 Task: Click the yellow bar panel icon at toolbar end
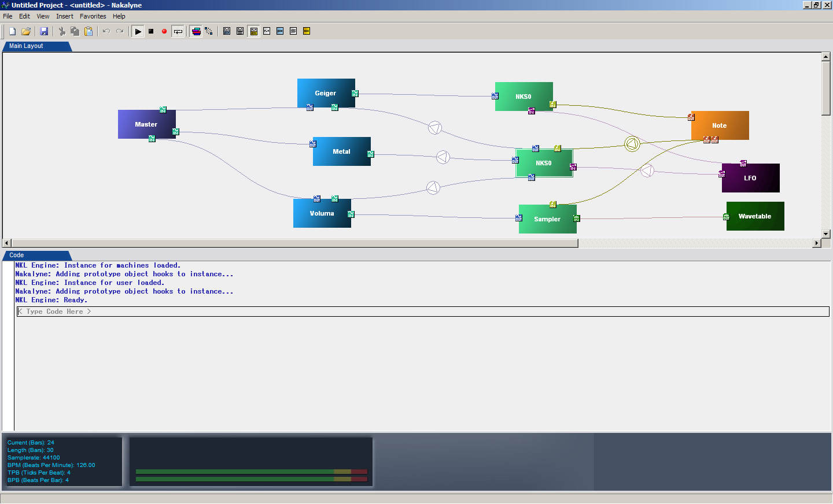[x=307, y=31]
